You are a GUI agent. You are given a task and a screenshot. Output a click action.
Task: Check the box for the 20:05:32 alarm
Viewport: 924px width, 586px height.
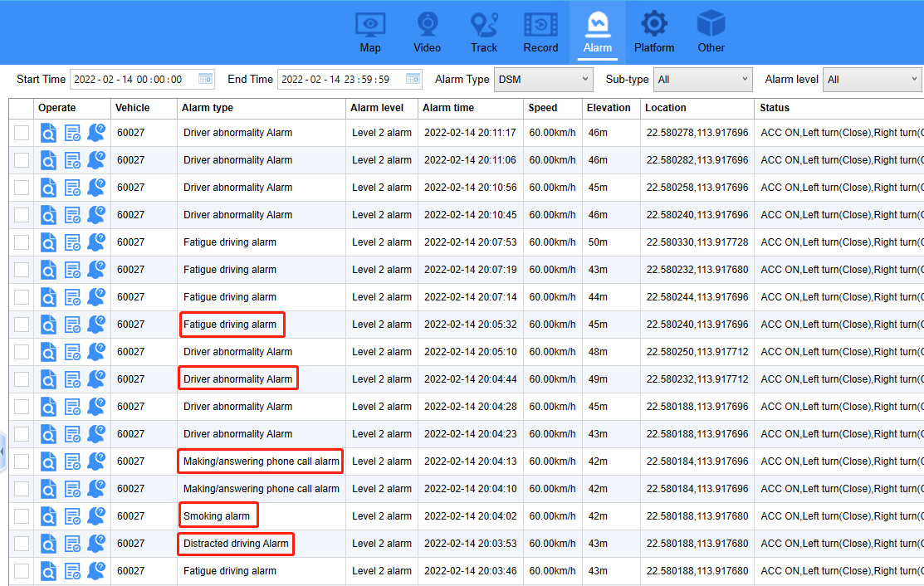[22, 325]
